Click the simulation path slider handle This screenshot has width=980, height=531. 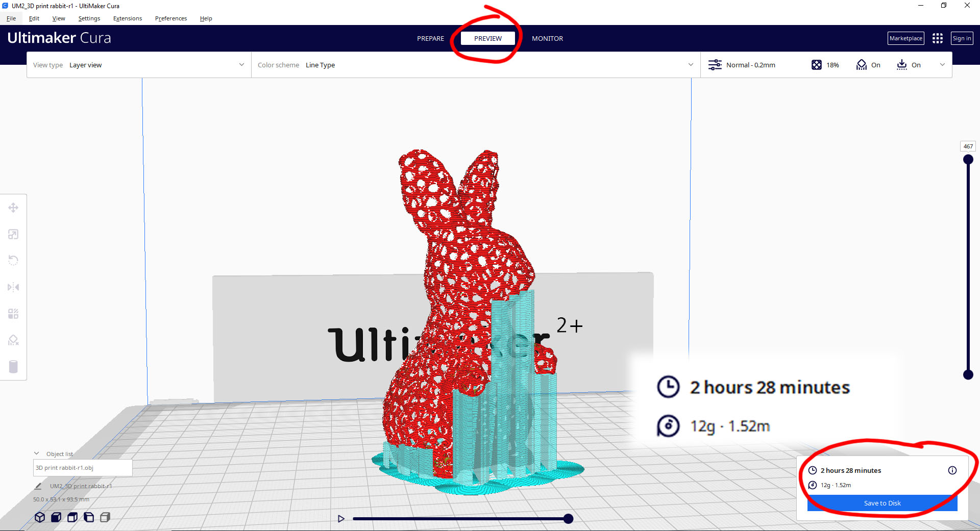(568, 519)
